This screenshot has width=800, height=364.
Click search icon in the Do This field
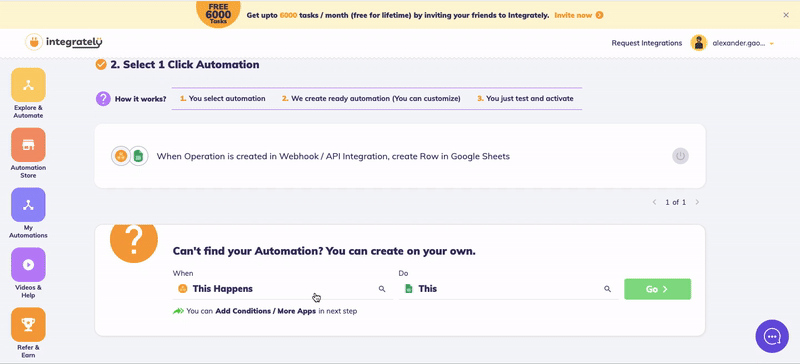click(607, 289)
